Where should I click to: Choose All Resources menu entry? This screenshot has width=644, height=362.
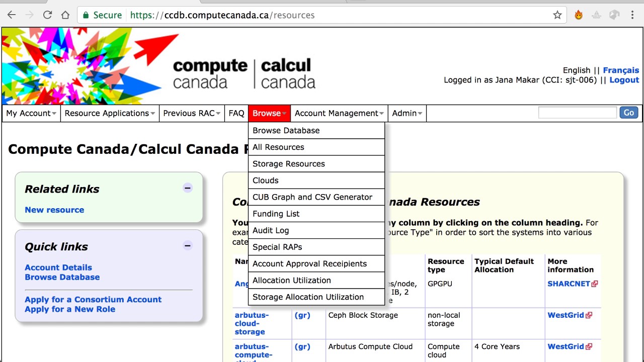pyautogui.click(x=316, y=147)
